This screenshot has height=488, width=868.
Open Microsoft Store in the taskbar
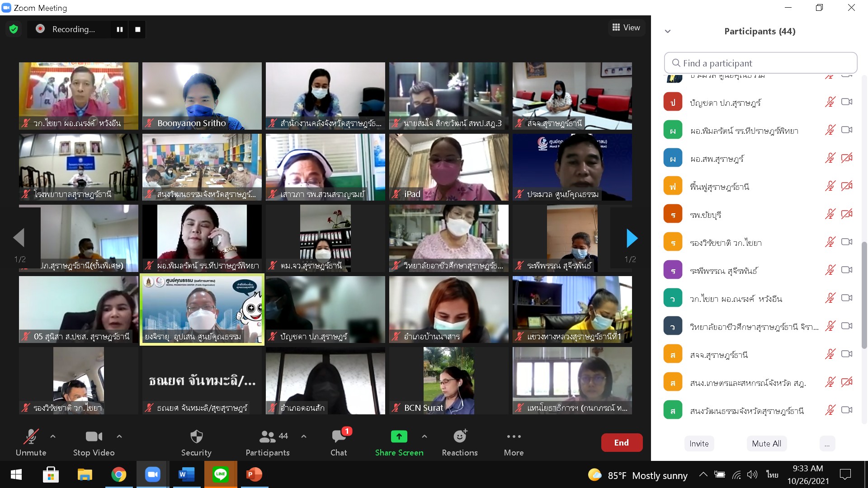(x=51, y=474)
